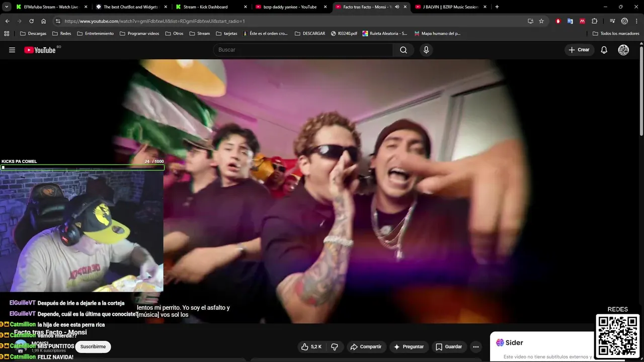Open Mapa humano del p... bookmark

(x=437, y=34)
